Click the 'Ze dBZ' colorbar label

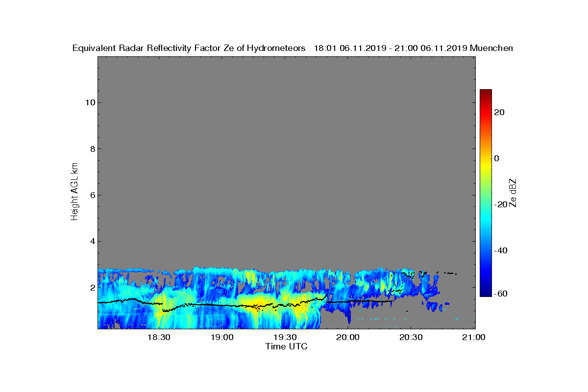click(513, 193)
